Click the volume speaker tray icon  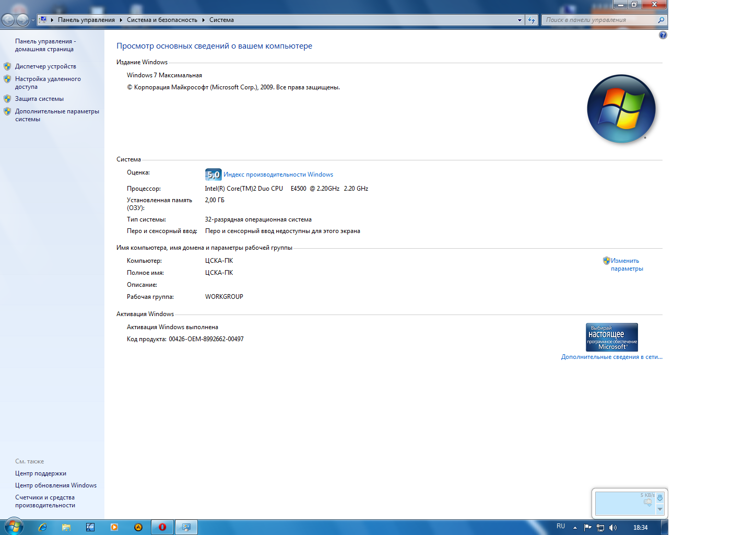613,528
